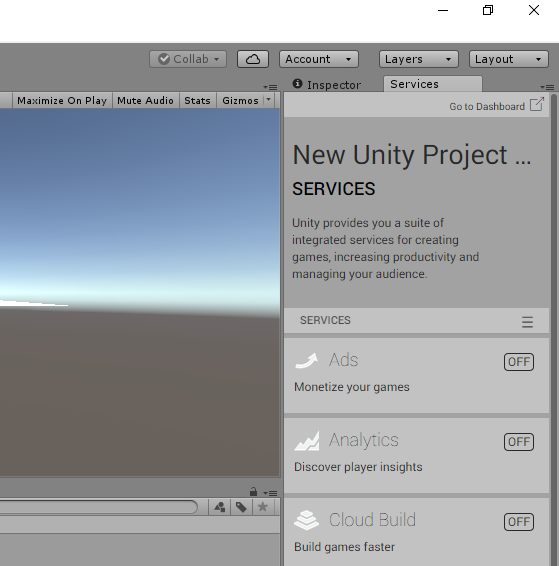This screenshot has height=566, width=559.
Task: Open the Game view panel options menu
Action: [x=270, y=87]
